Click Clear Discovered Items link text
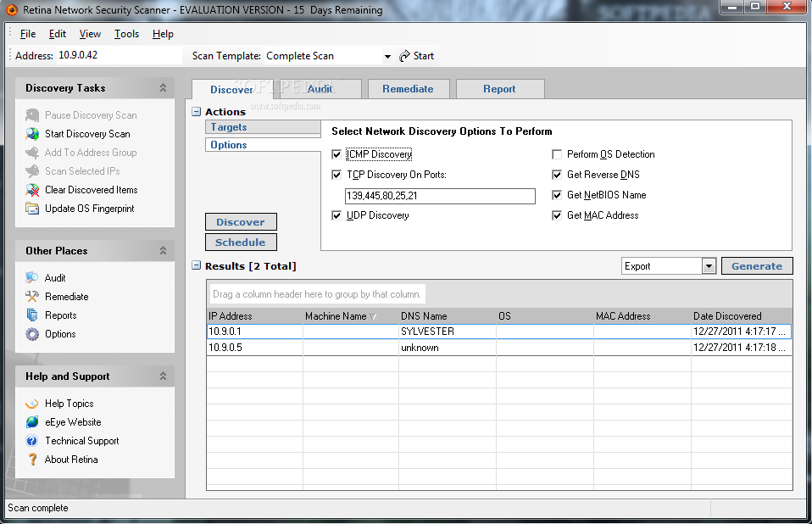 click(x=92, y=190)
